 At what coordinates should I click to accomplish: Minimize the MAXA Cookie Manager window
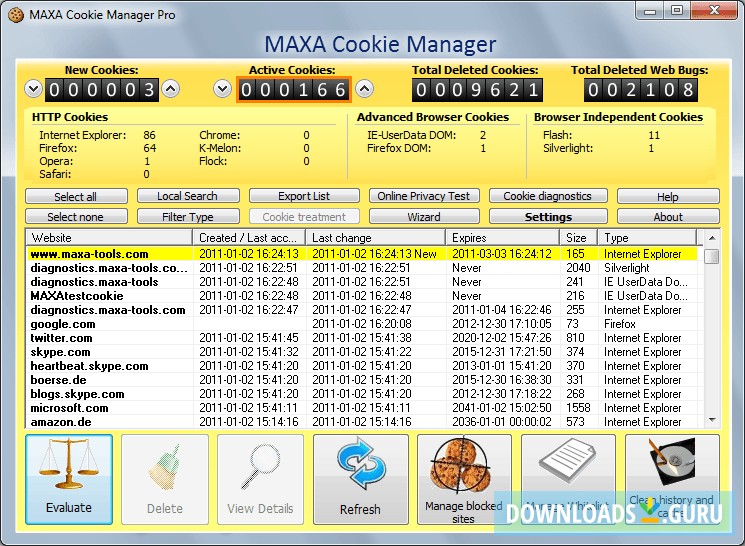point(650,10)
